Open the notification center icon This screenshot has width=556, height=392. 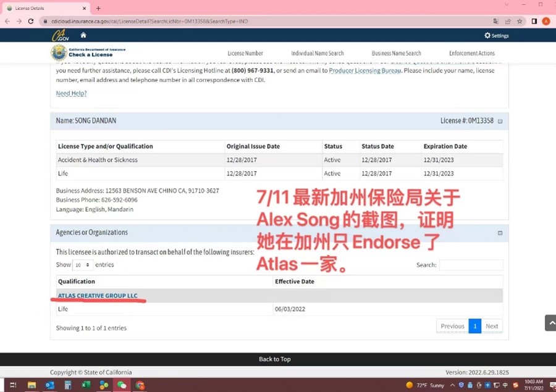click(552, 385)
